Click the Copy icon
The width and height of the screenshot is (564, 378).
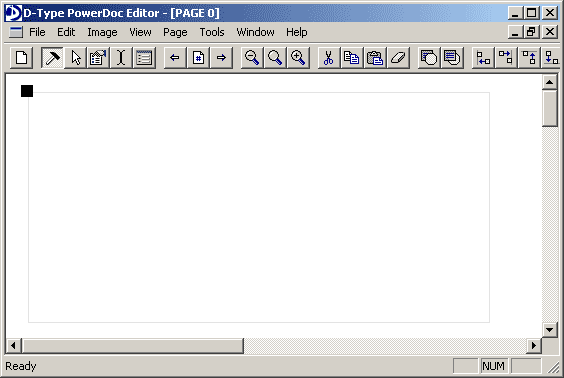(352, 58)
